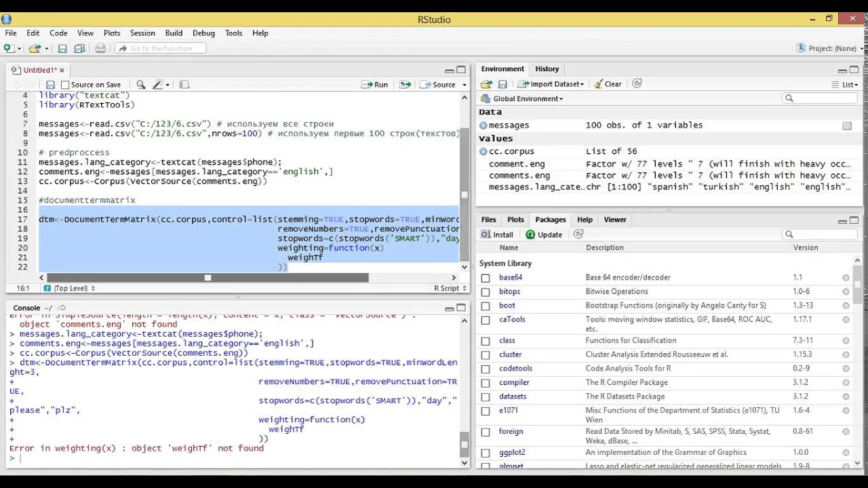Click the print icon in main toolbar

(100, 48)
